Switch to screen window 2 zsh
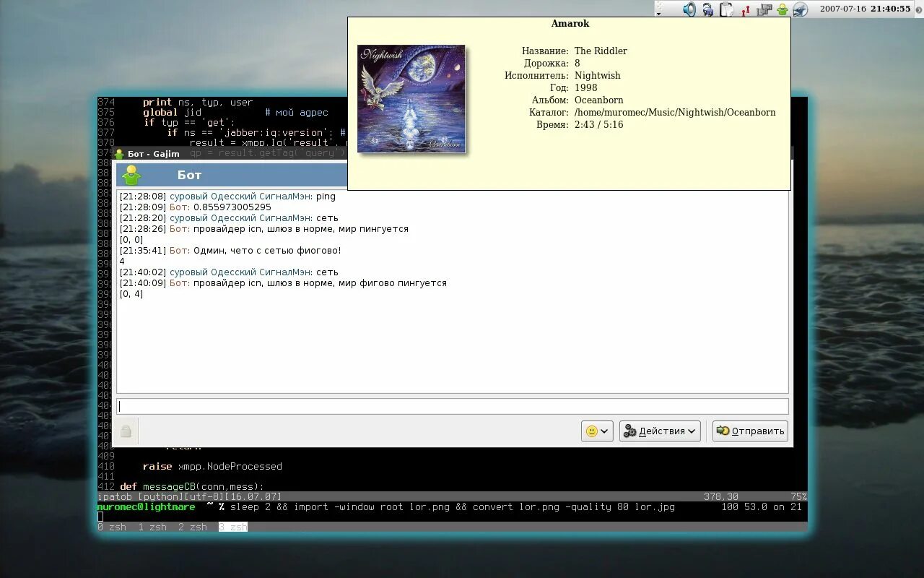The image size is (924, 578). point(193,527)
